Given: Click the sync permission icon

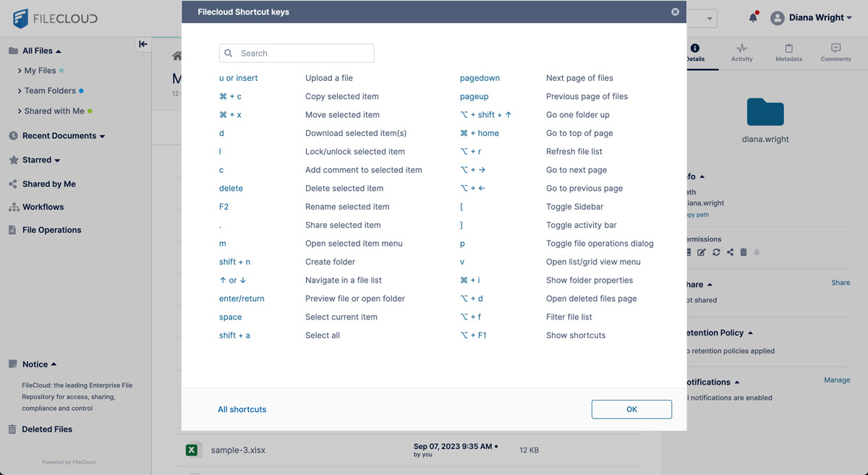Looking at the screenshot, I should click(x=716, y=252).
